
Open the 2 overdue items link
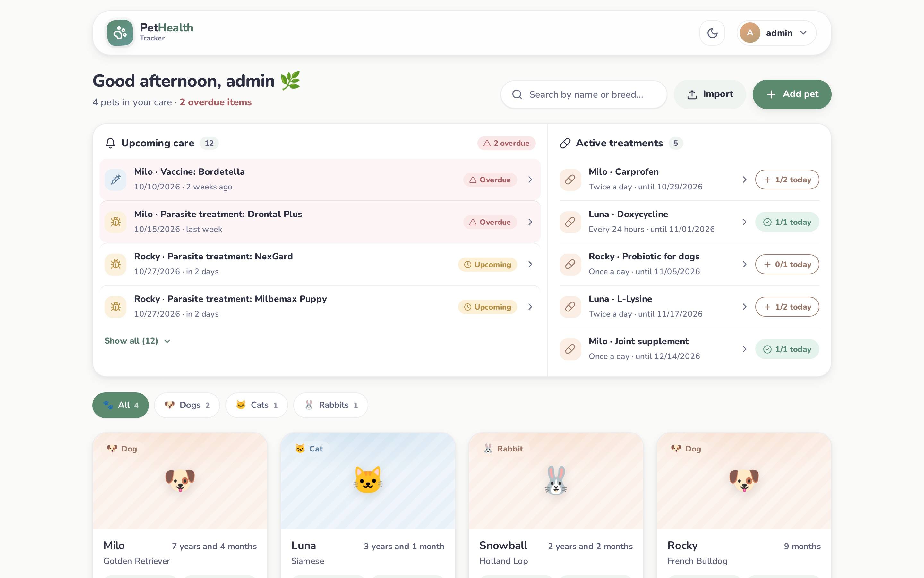216,102
